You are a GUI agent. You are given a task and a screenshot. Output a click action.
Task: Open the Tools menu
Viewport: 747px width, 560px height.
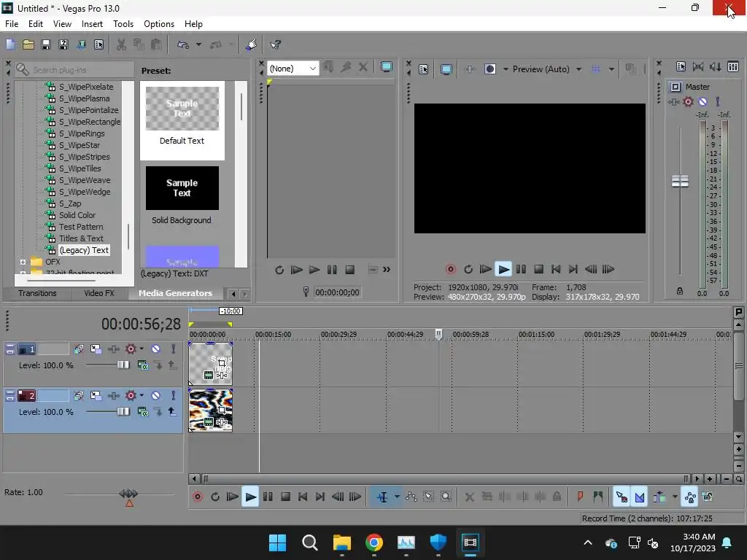pos(123,24)
